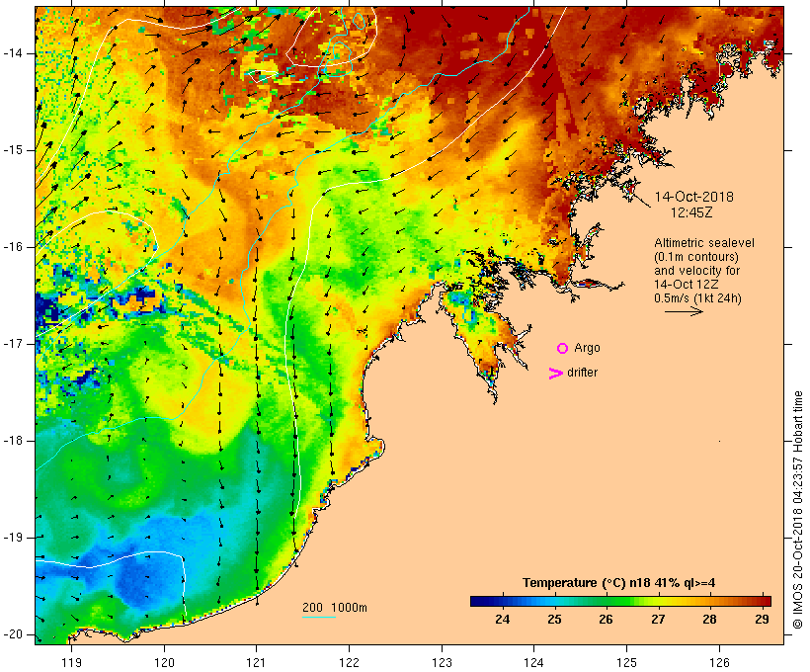Click the 'and velocity for' caption line

coord(696,271)
